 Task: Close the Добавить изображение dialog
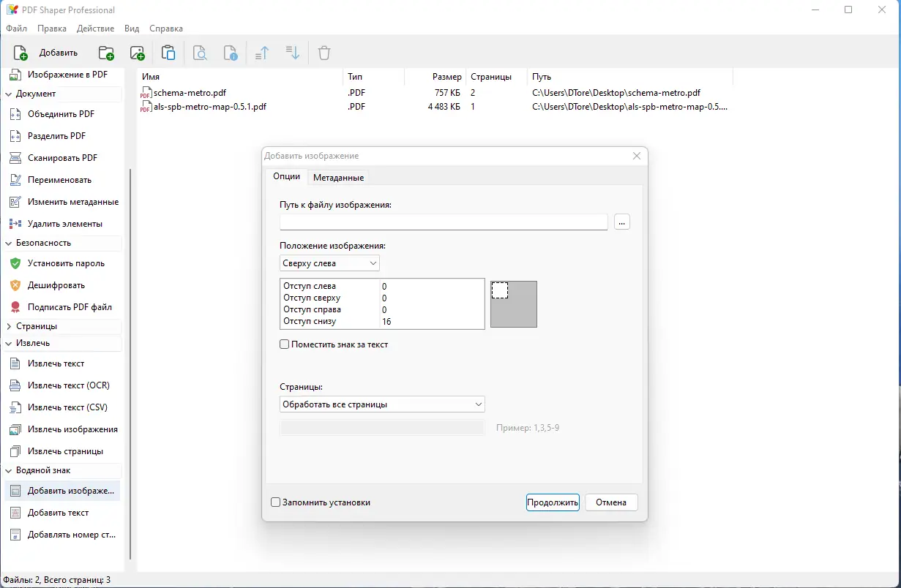[637, 156]
